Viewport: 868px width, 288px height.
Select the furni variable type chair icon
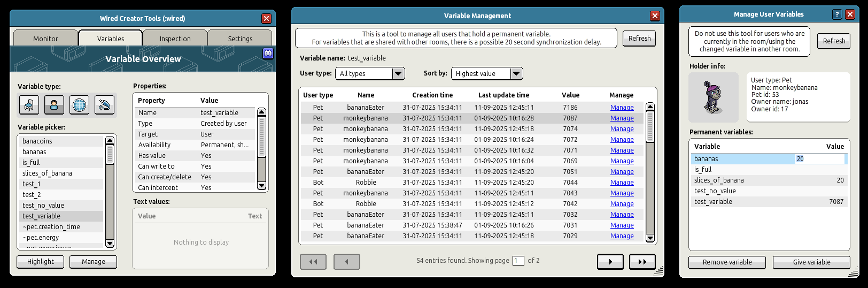[x=29, y=105]
